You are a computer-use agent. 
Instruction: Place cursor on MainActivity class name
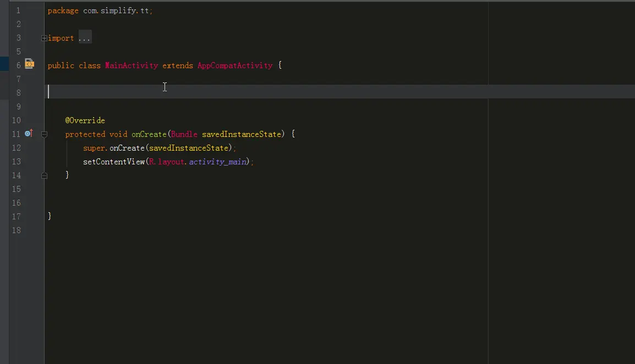click(132, 65)
